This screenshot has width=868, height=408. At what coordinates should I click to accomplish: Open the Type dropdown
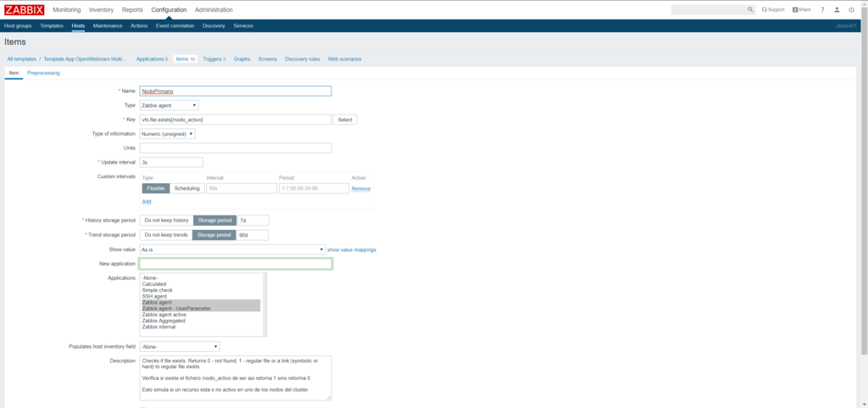[x=169, y=105]
